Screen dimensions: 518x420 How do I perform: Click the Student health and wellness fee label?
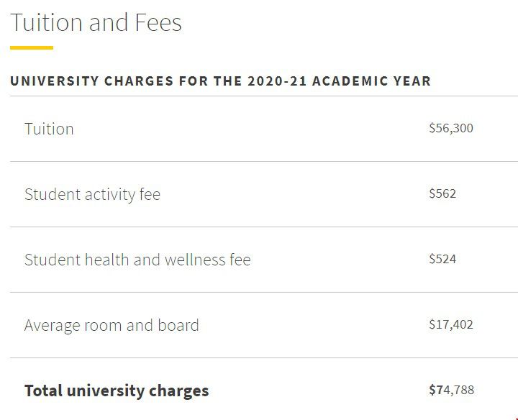pos(137,260)
